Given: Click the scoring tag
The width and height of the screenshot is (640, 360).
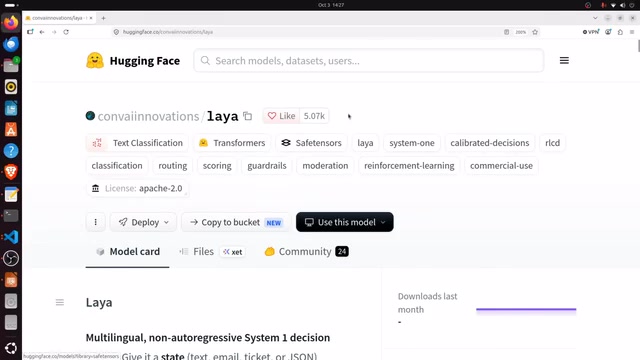Looking at the screenshot, I should tap(217, 166).
